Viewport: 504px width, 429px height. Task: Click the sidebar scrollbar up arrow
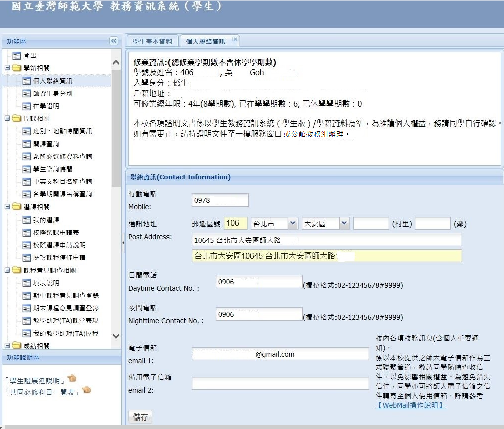click(x=116, y=63)
